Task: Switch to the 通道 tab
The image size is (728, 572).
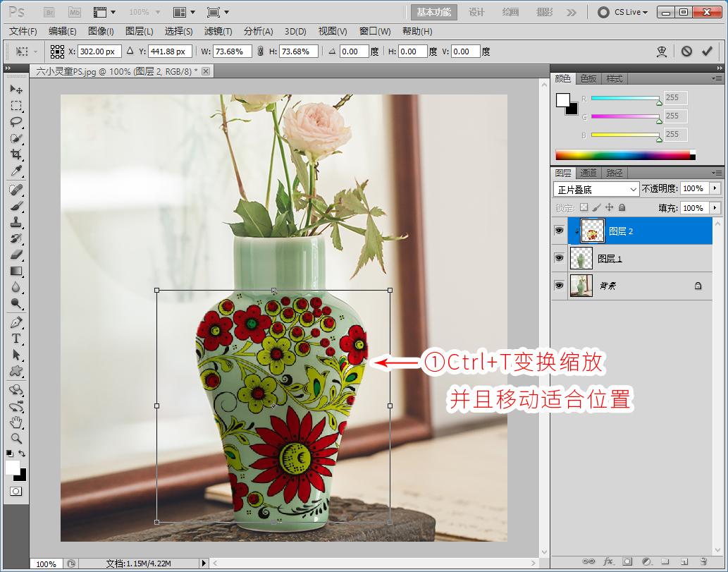Action: [x=588, y=173]
